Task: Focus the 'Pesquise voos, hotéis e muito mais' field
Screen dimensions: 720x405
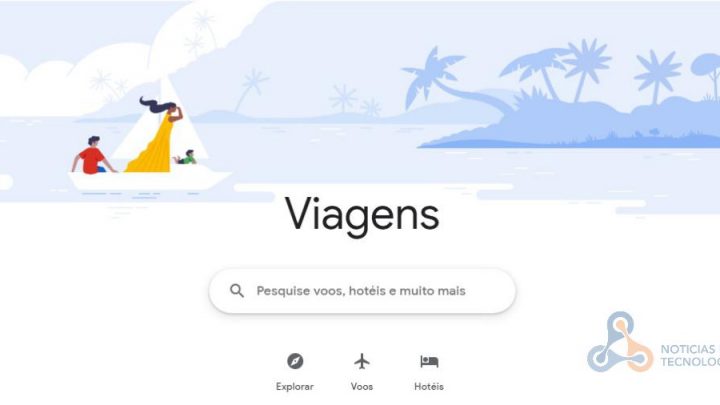Action: click(x=362, y=291)
